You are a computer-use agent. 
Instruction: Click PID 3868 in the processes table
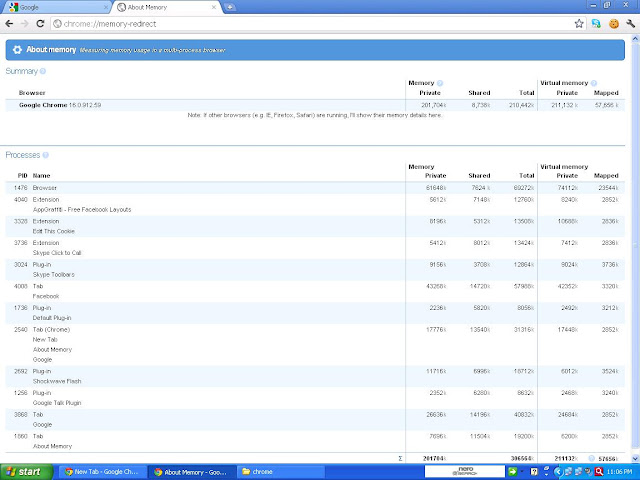(20, 414)
